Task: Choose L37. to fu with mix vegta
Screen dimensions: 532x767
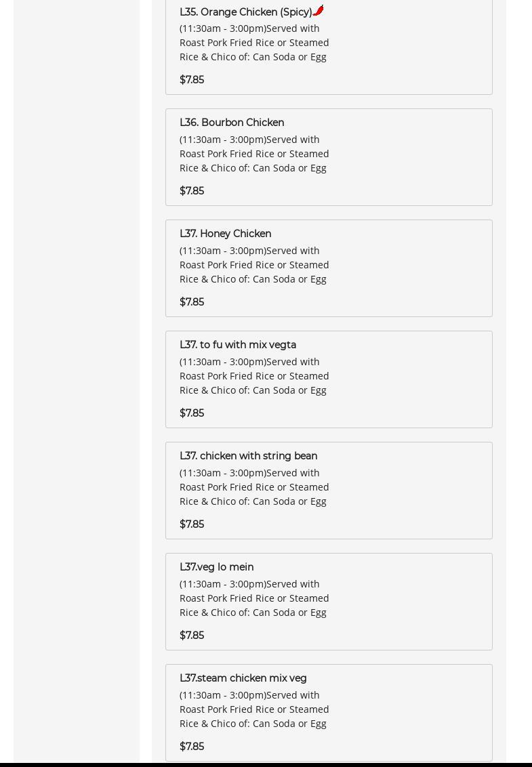Action: (x=238, y=345)
